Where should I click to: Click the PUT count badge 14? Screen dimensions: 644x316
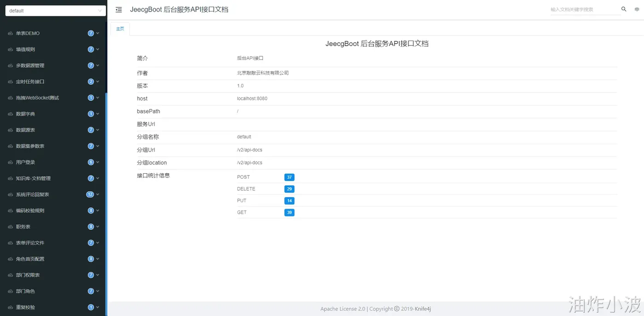coord(289,201)
